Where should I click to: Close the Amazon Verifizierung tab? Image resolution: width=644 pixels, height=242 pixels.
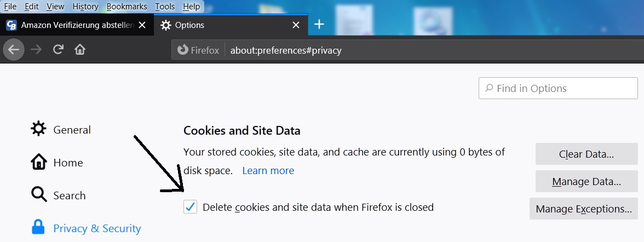[x=142, y=25]
